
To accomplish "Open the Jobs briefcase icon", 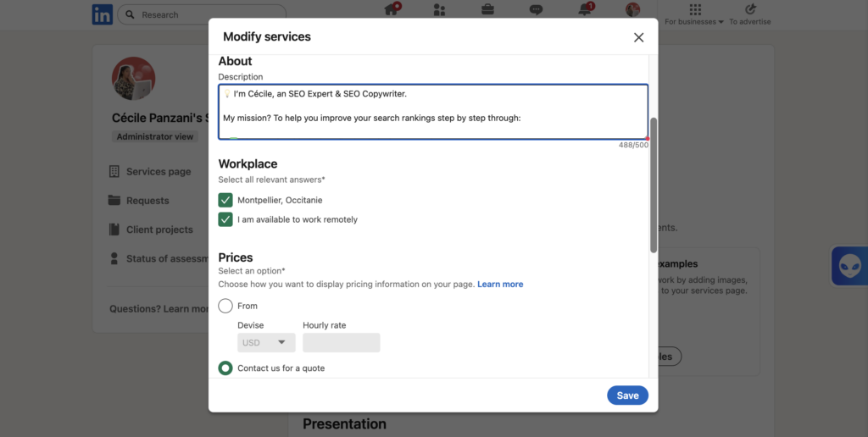I will 487,9.
